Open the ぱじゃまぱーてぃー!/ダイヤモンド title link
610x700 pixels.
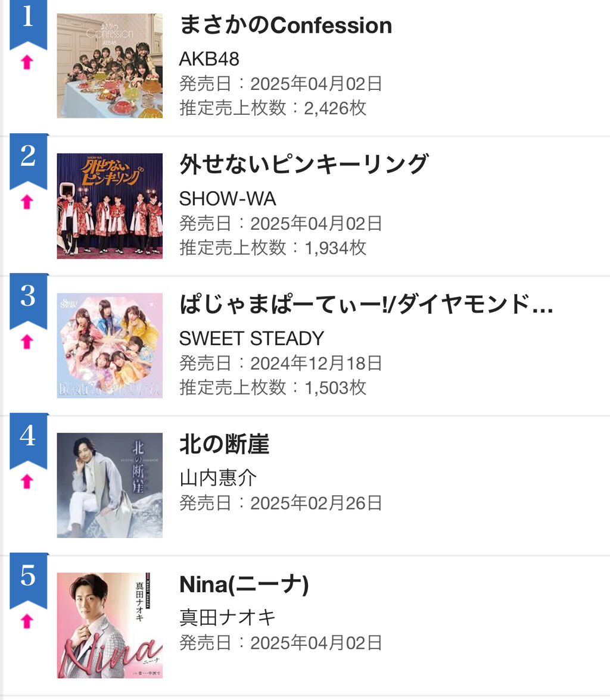pos(366,304)
